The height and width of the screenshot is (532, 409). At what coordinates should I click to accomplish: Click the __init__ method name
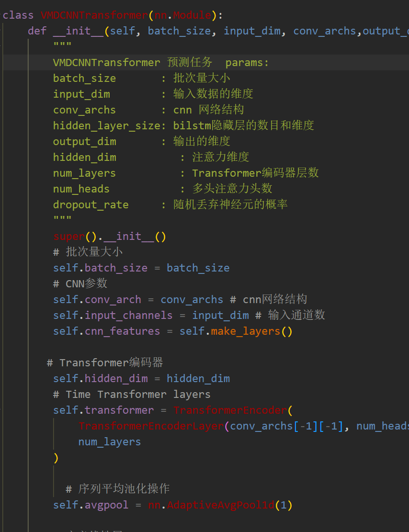78,31
